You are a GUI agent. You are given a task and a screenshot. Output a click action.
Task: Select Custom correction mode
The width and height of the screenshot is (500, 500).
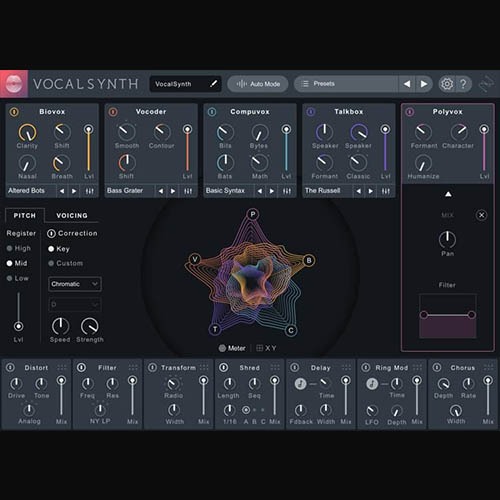pos(66,263)
